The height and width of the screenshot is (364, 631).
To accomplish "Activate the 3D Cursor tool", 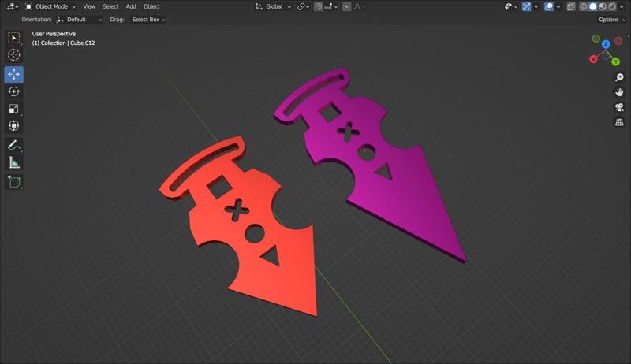I will [x=13, y=55].
